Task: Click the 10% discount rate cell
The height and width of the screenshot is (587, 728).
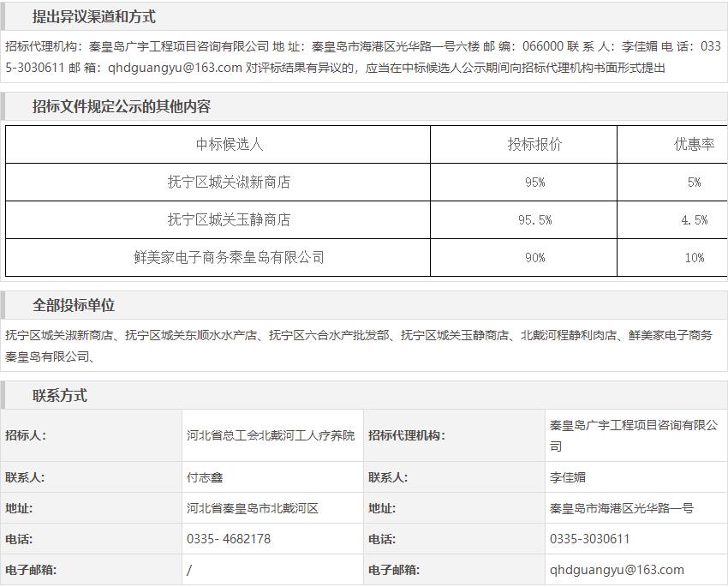Action: (694, 258)
